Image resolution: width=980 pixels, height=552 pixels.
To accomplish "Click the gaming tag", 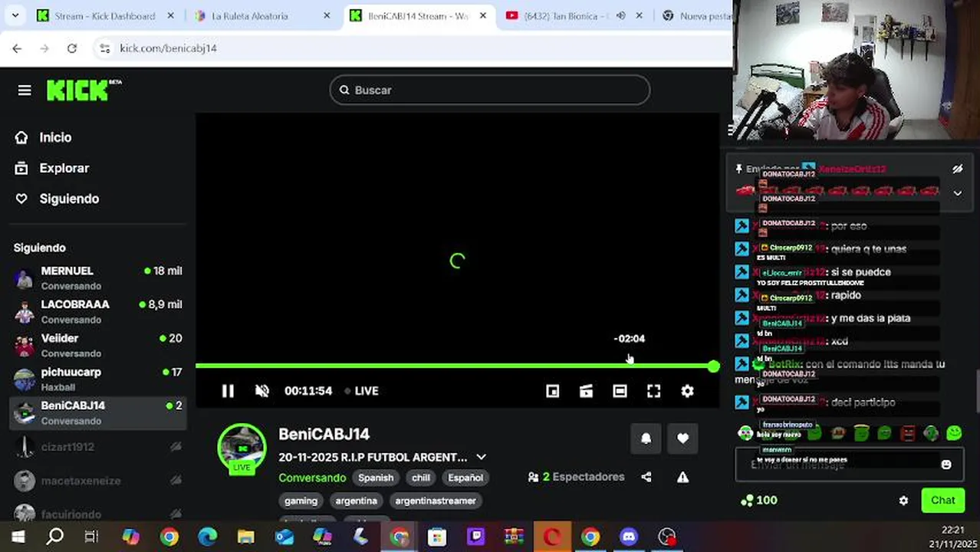I will click(301, 501).
